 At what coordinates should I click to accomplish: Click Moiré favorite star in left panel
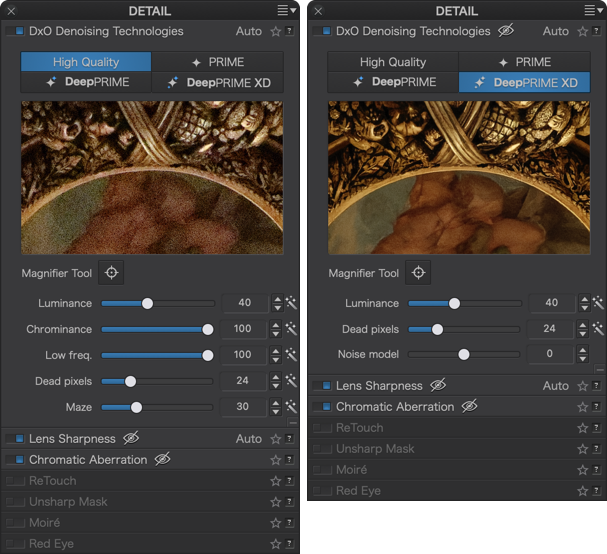(276, 523)
